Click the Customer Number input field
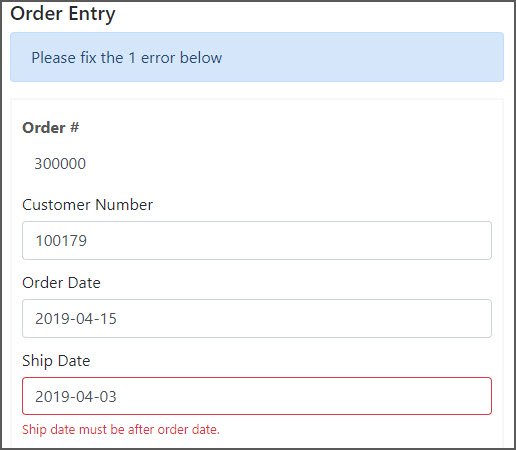Image resolution: width=516 pixels, height=450 pixels. click(x=257, y=240)
